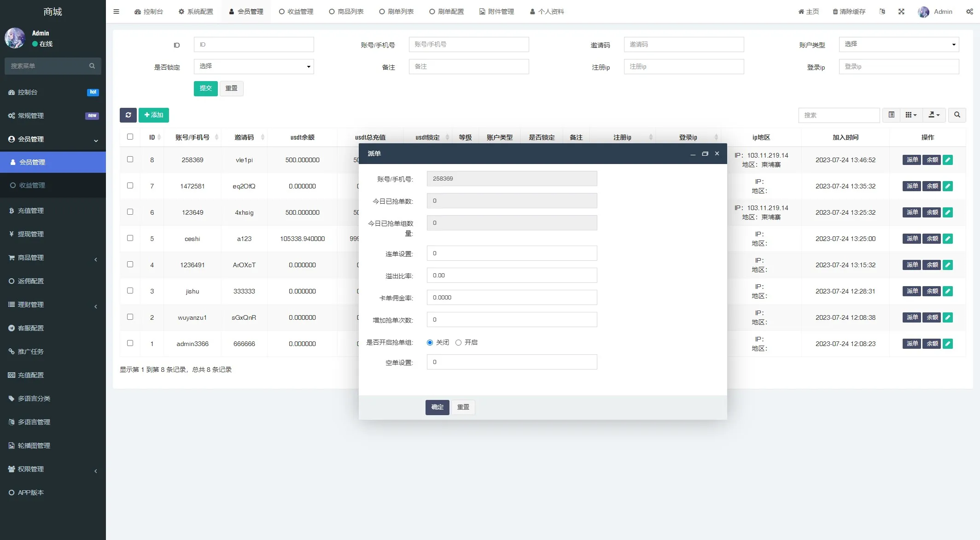Click the table search magnifier icon
This screenshot has width=980, height=540.
957,115
